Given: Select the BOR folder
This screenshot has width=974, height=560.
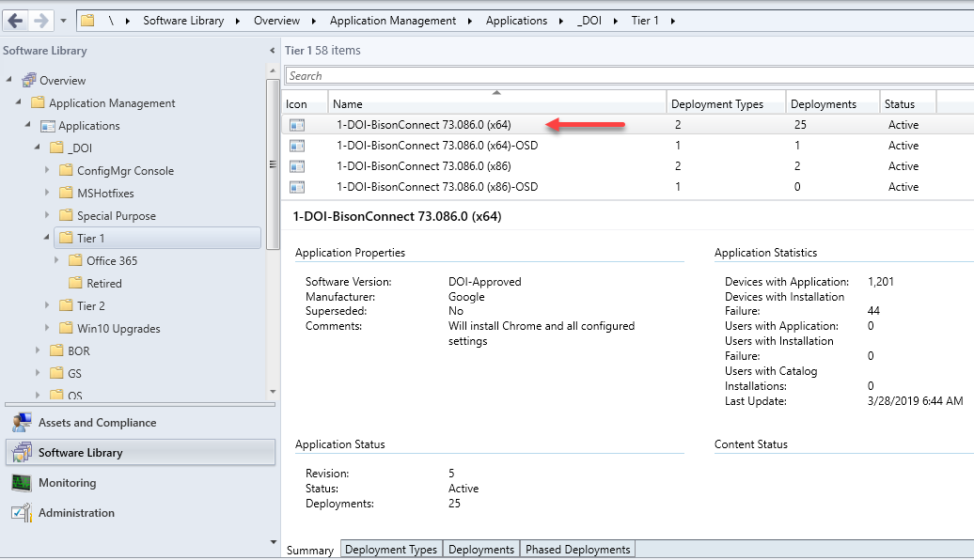Looking at the screenshot, I should [71, 350].
